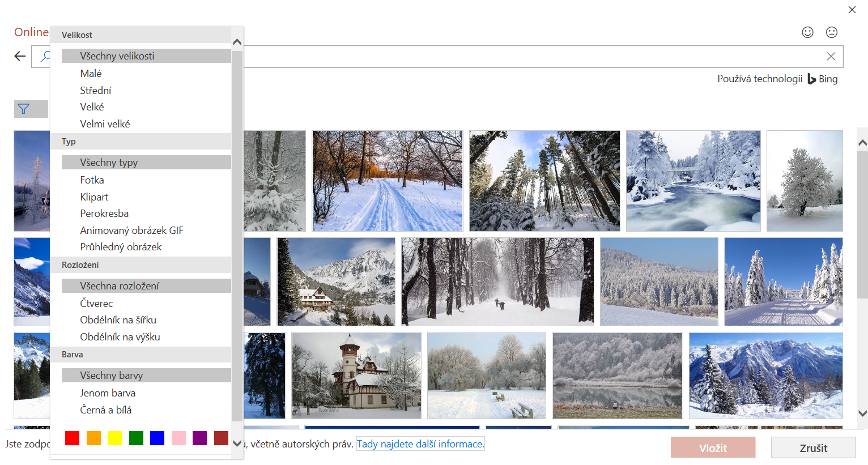Screen dimensions: 868x465
Task: Navigate back using the arrow icon
Action: [19, 56]
